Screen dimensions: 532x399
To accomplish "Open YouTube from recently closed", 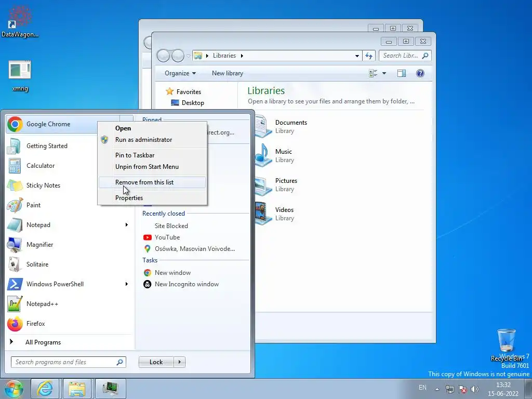I will click(195, 237).
